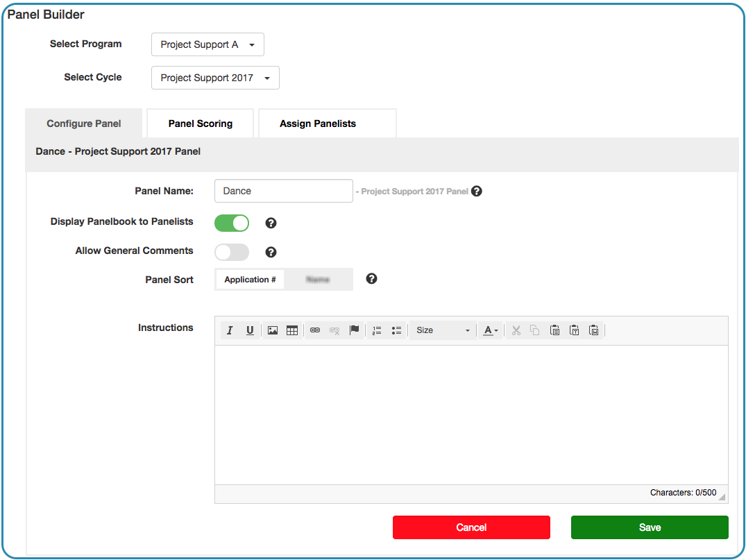The width and height of the screenshot is (746, 560).
Task: Expand the font Size dropdown
Action: pos(443,331)
